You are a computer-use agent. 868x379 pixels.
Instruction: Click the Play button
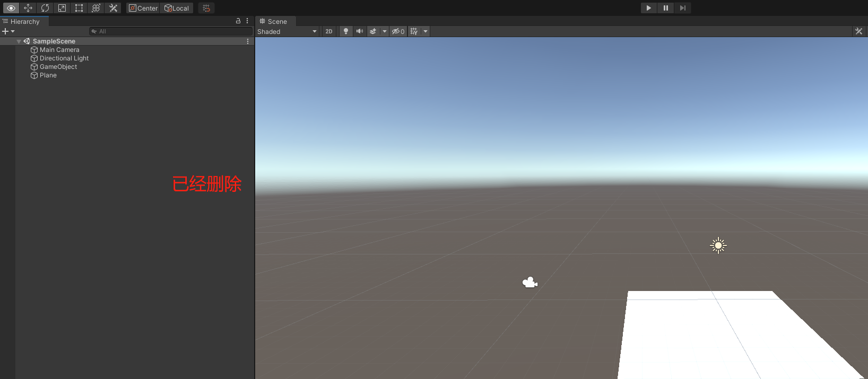point(648,8)
